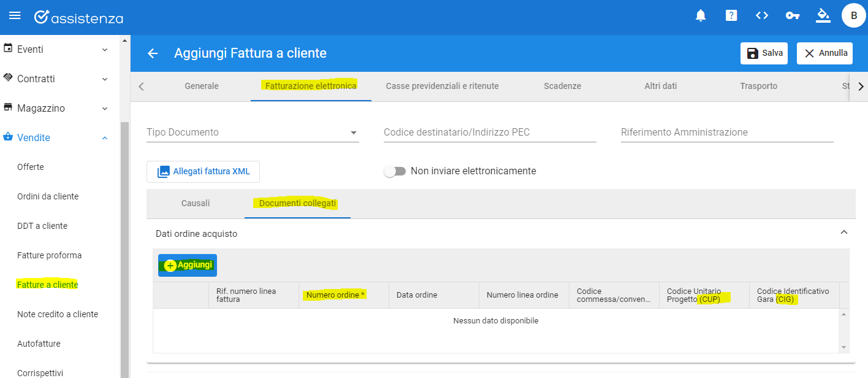The image size is (868, 378).
Task: Click the Numero linea ordine column header
Action: pos(524,295)
